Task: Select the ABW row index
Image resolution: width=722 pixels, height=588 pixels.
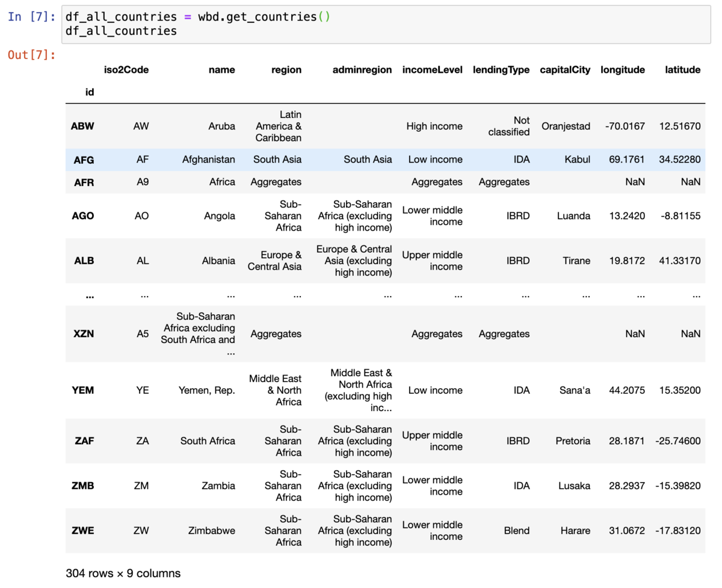Action: click(82, 126)
